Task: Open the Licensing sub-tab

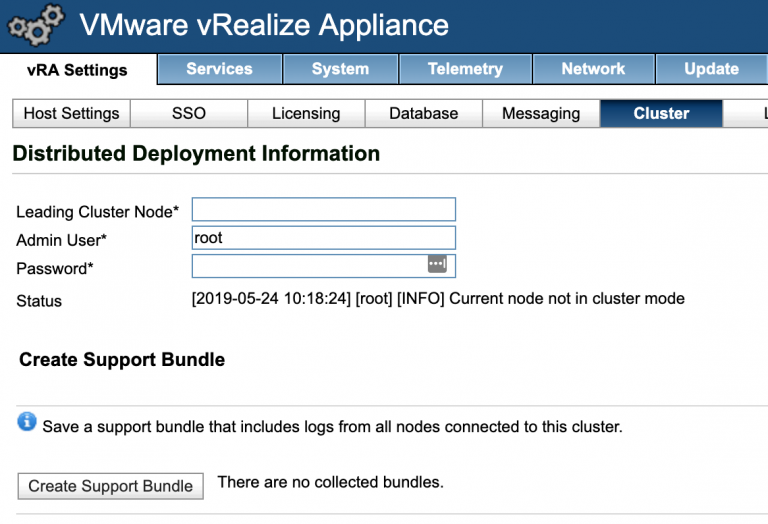Action: pos(306,114)
